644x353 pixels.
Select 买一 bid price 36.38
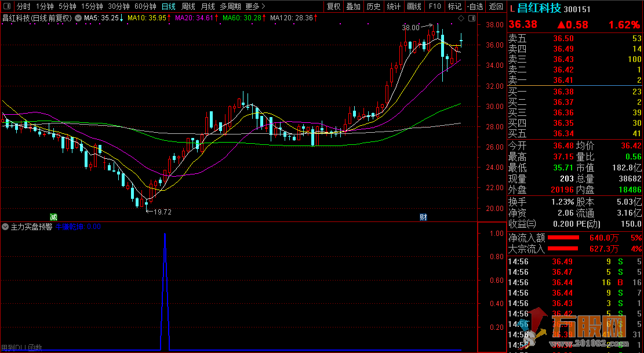coord(563,92)
